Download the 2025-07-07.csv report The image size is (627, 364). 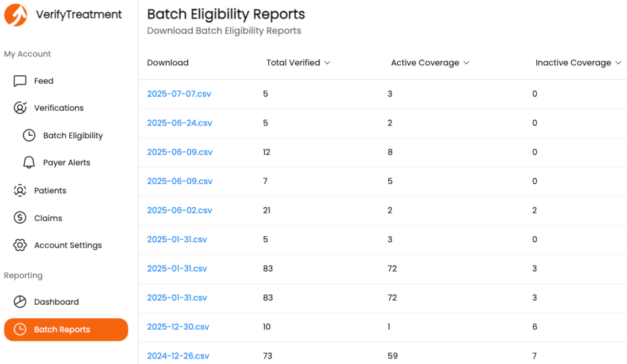tap(179, 94)
